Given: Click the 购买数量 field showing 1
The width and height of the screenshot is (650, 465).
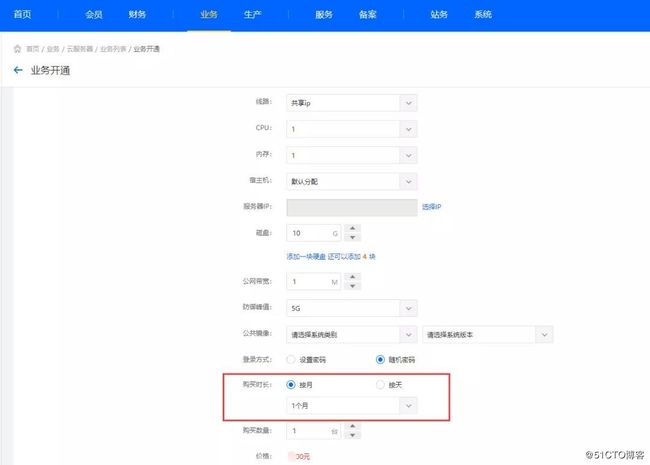Looking at the screenshot, I should [313, 431].
